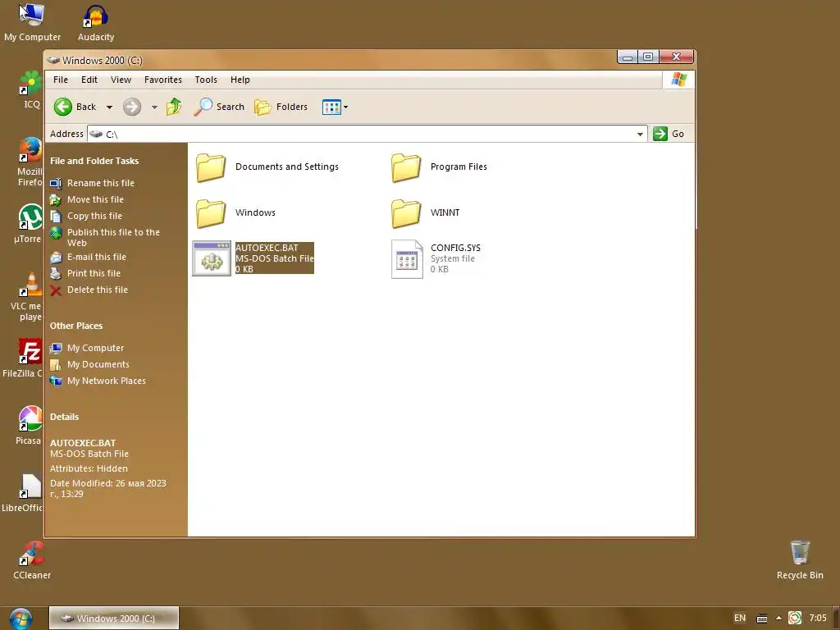Viewport: 840px width, 630px height.
Task: Open the ICQ desktop shortcut
Action: 31,89
